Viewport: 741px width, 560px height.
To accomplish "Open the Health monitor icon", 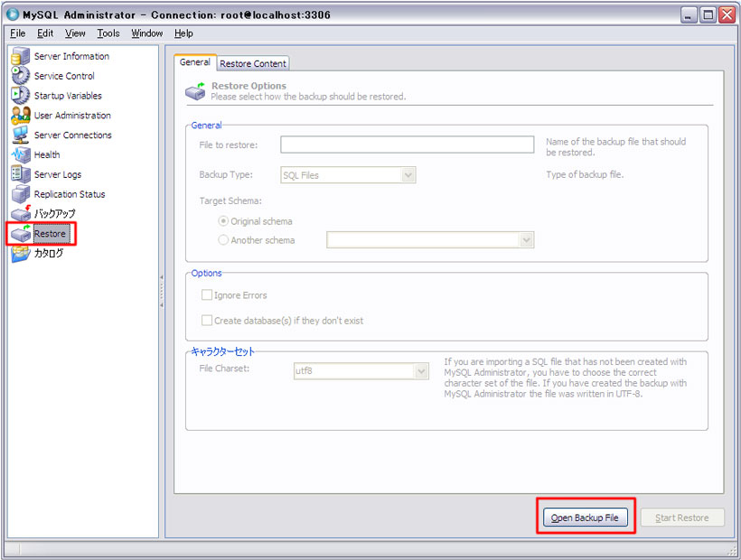I will pyautogui.click(x=20, y=154).
